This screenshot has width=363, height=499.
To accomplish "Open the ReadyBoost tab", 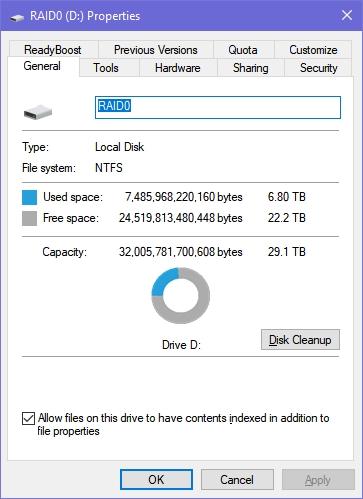I will [53, 49].
